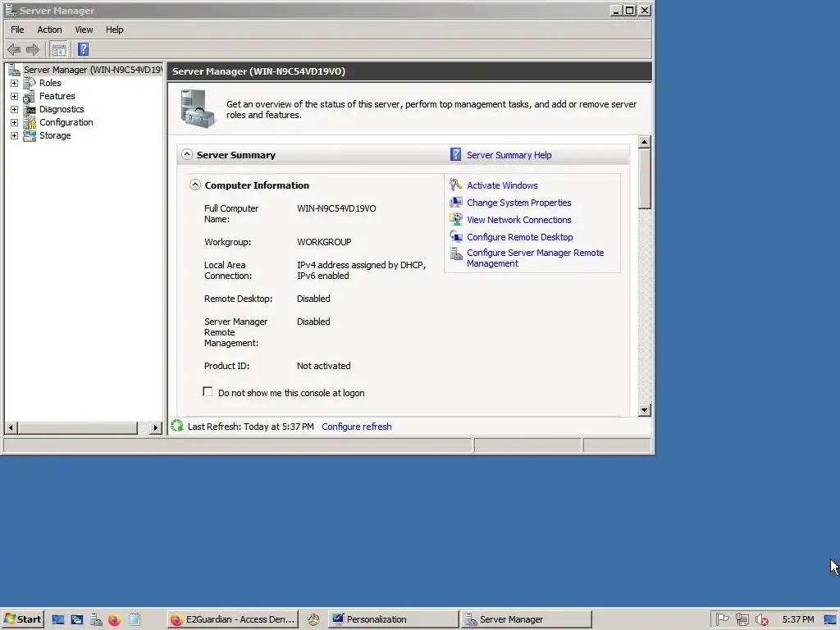Open the Server Summary Help link

[509, 155]
